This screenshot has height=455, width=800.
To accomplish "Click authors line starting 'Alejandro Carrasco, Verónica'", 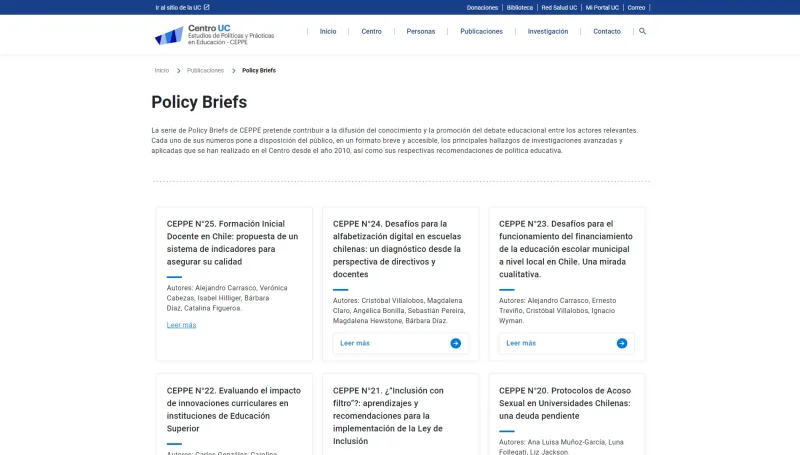I will pyautogui.click(x=227, y=298).
